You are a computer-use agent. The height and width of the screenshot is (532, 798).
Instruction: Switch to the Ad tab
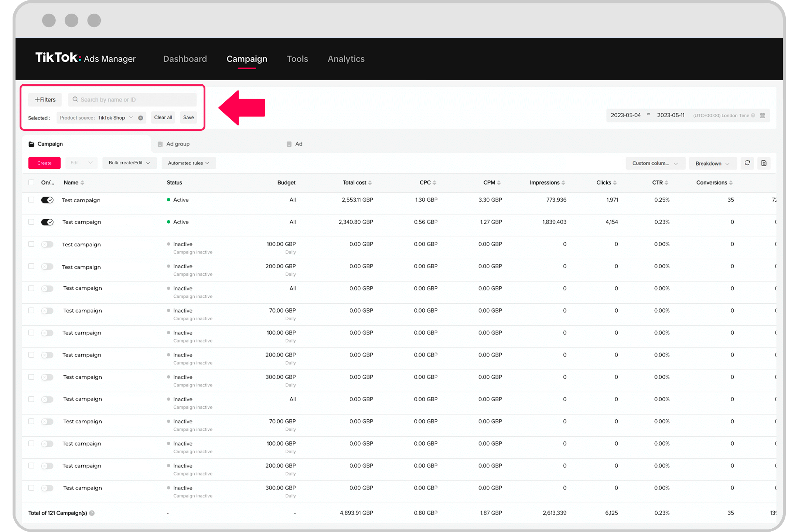299,144
